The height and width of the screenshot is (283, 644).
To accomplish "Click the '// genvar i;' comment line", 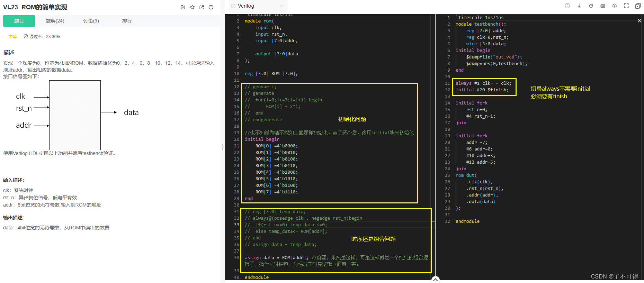I will click(x=261, y=87).
